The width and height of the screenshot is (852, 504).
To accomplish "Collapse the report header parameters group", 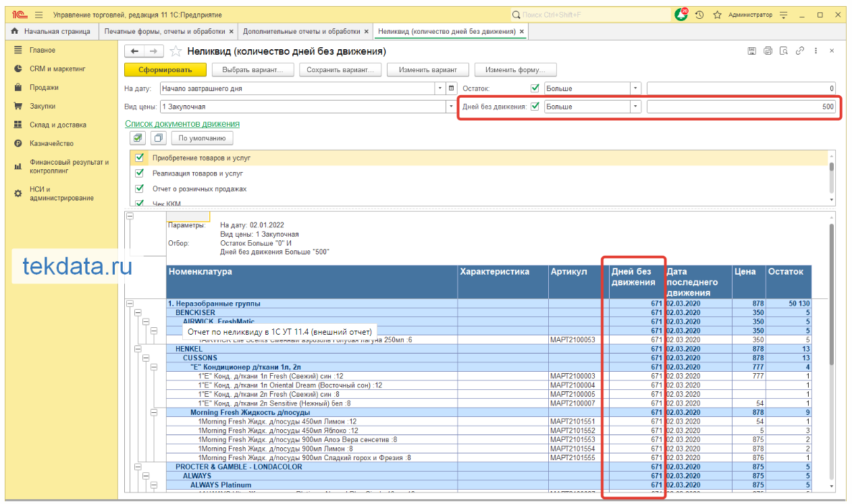I will [130, 217].
